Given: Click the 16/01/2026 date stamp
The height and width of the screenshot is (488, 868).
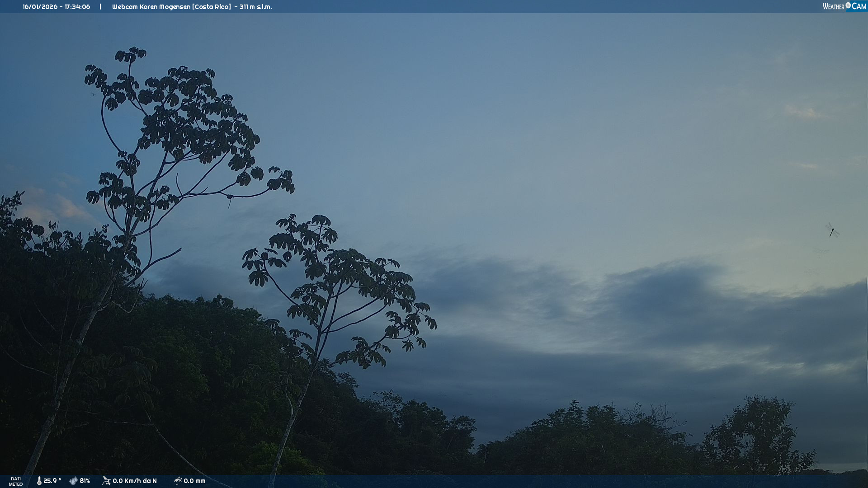Looking at the screenshot, I should [39, 7].
